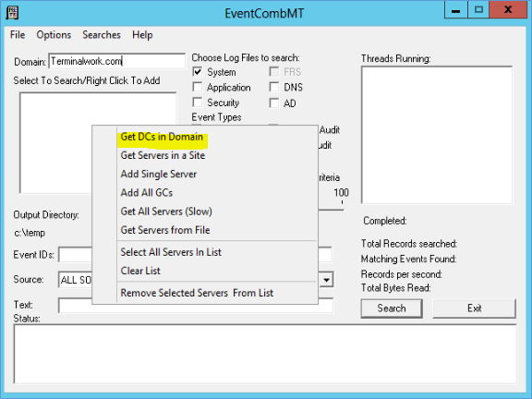Choose Get DCs in Domain
The image size is (532, 399).
[x=162, y=137]
